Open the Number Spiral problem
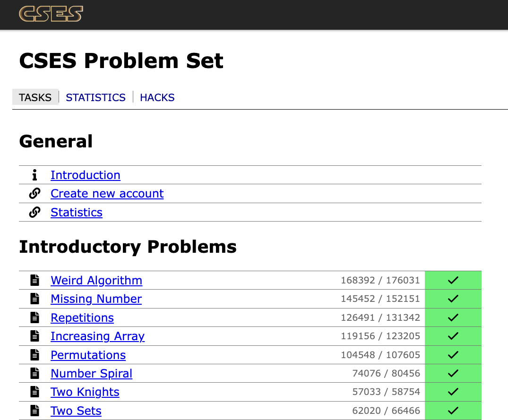Viewport: 508px width, 420px height. pyautogui.click(x=91, y=373)
